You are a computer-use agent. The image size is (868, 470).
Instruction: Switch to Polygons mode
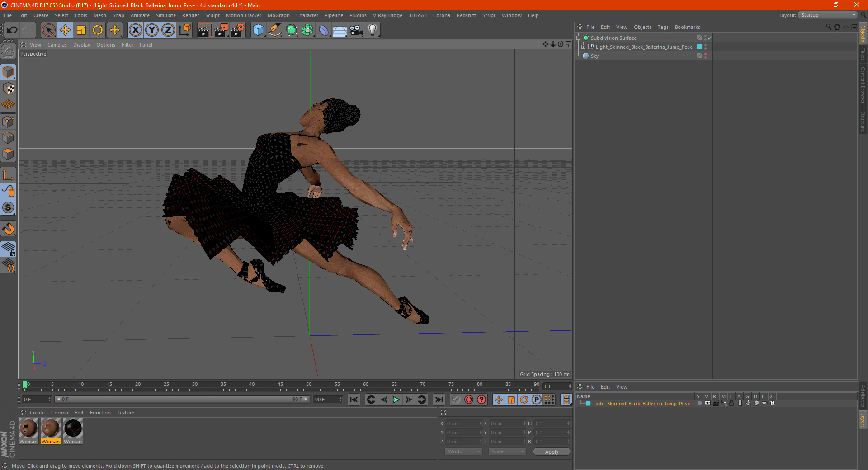tap(8, 154)
